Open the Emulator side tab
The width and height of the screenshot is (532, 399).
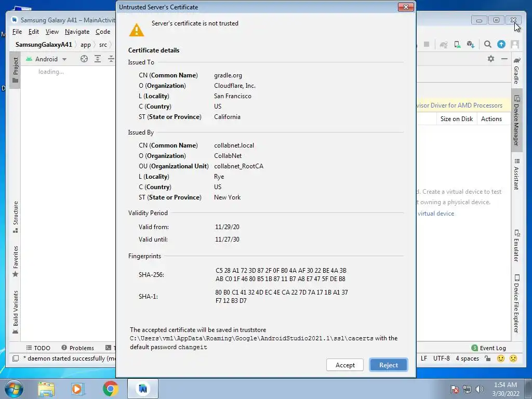pyautogui.click(x=516, y=246)
